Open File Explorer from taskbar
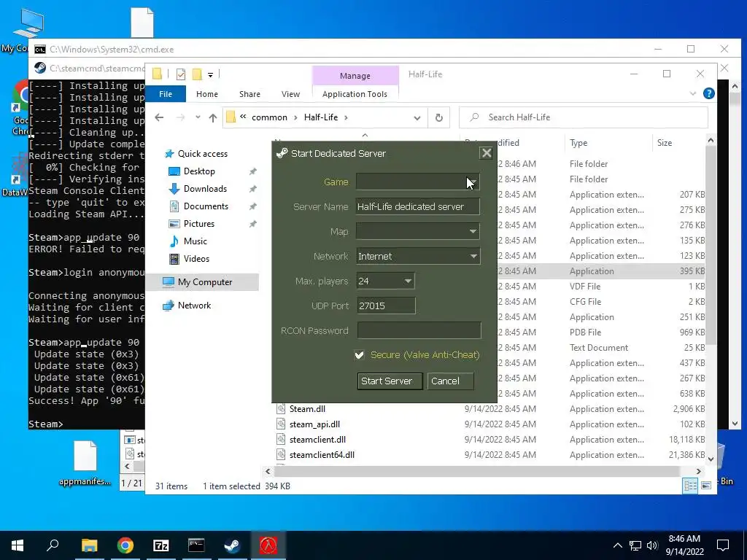 (89, 545)
